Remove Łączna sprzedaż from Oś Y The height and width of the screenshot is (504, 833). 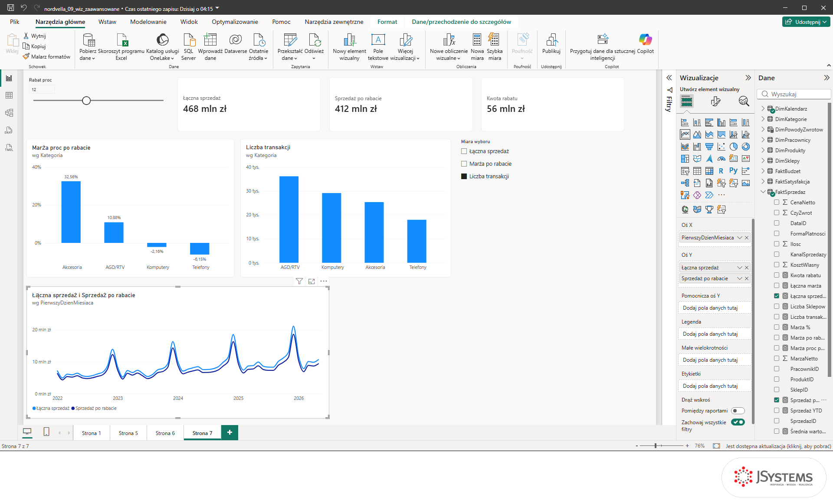tap(747, 268)
